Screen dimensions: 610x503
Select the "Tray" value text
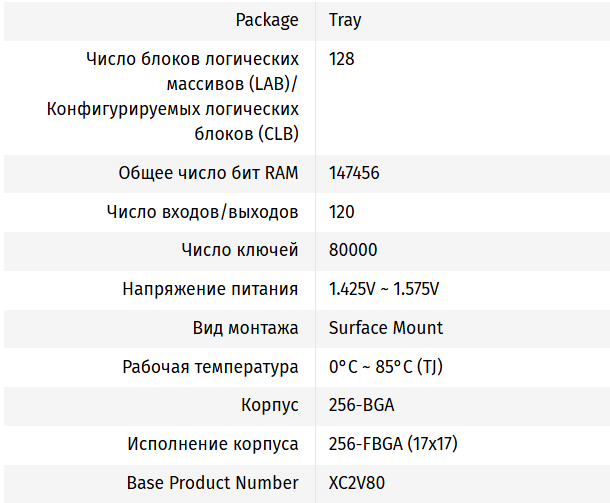pyautogui.click(x=344, y=20)
